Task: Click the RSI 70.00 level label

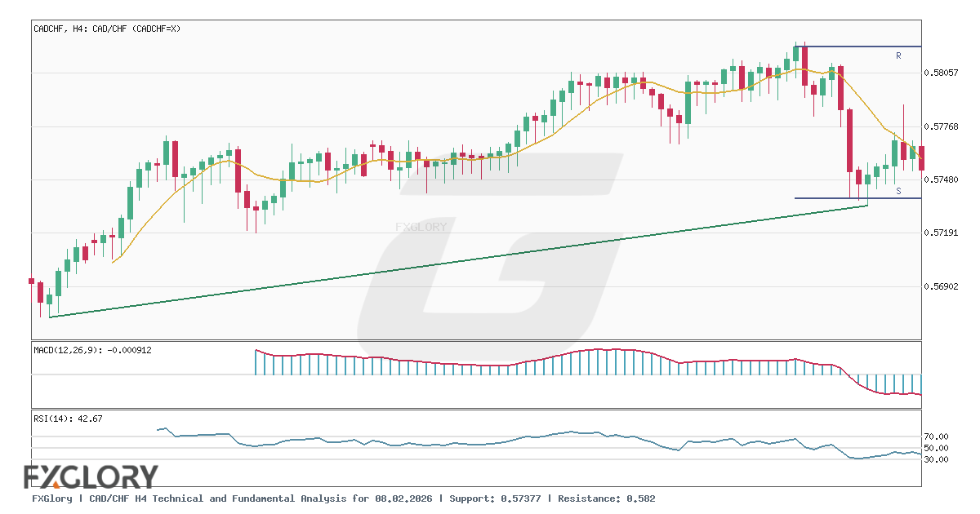Action: [937, 437]
